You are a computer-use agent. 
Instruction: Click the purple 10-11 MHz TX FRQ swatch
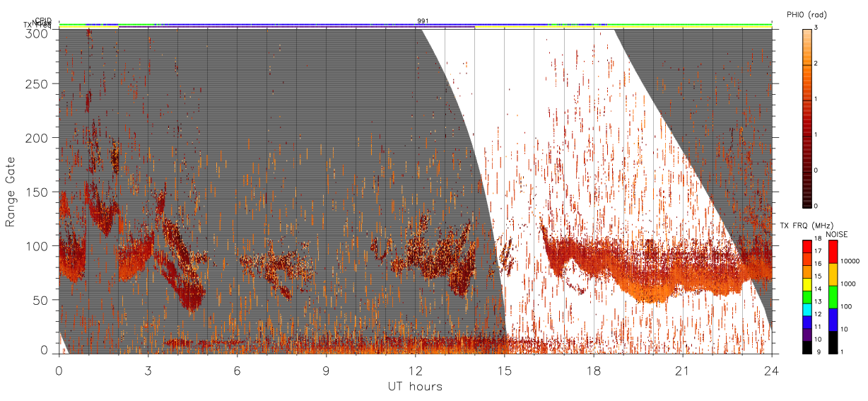coord(807,335)
